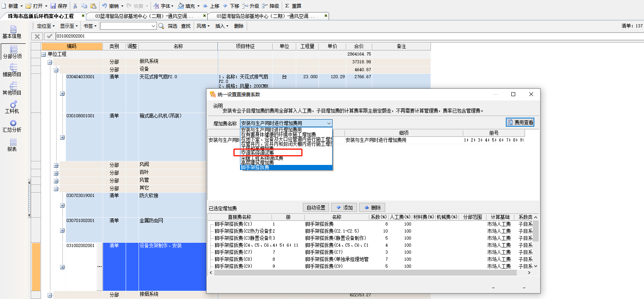
Task: Click the 添加 add button
Action: coord(344,208)
